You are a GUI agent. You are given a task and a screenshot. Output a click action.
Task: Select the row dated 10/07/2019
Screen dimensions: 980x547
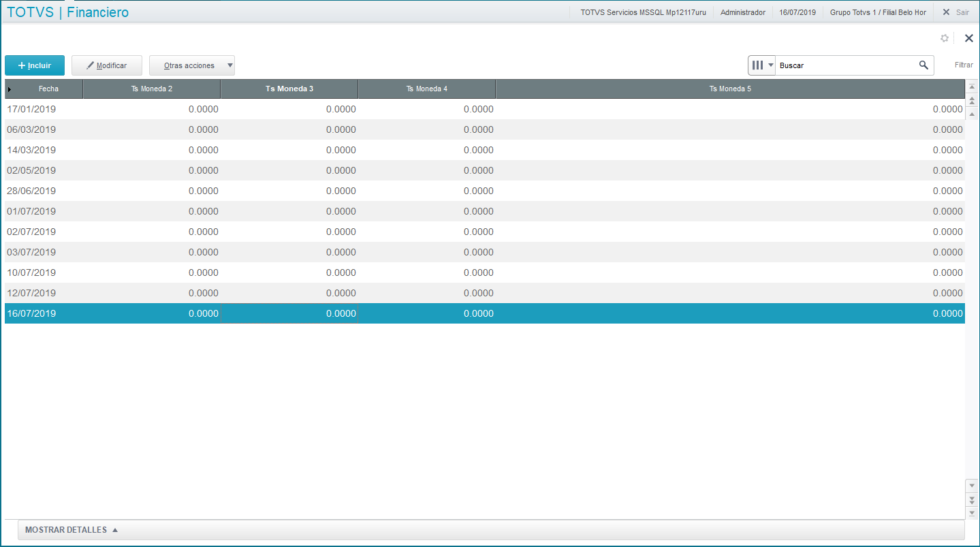coord(485,272)
